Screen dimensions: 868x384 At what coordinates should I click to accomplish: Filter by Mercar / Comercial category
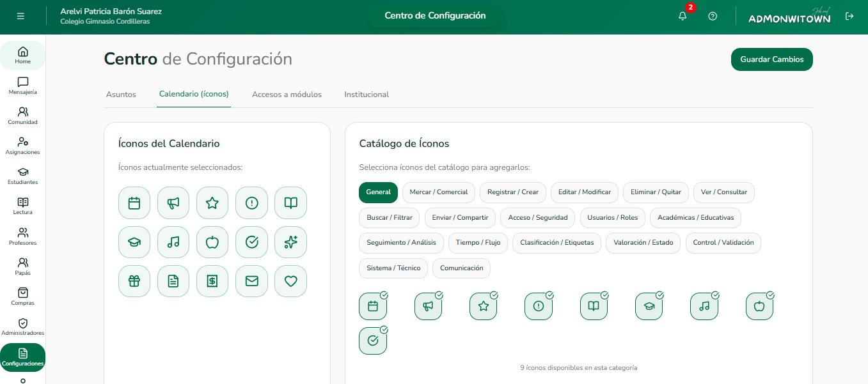click(x=439, y=192)
